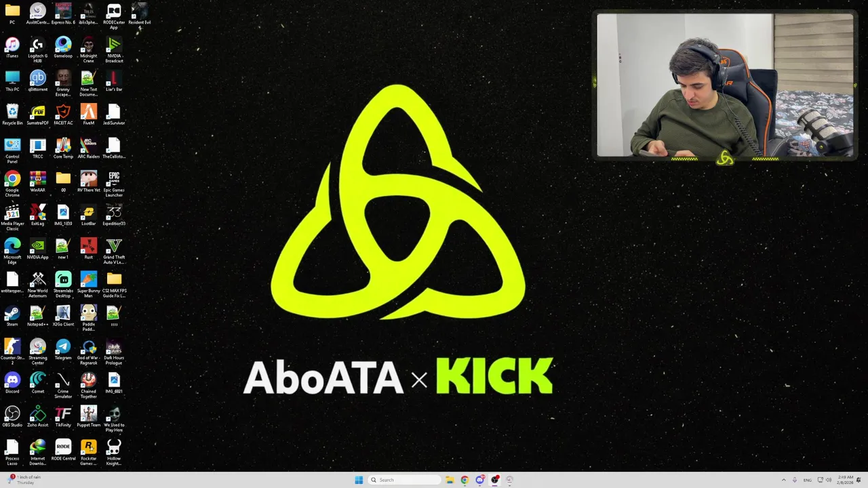Click the taskbar Search box
Screen dimensions: 868x488
[x=405, y=480]
